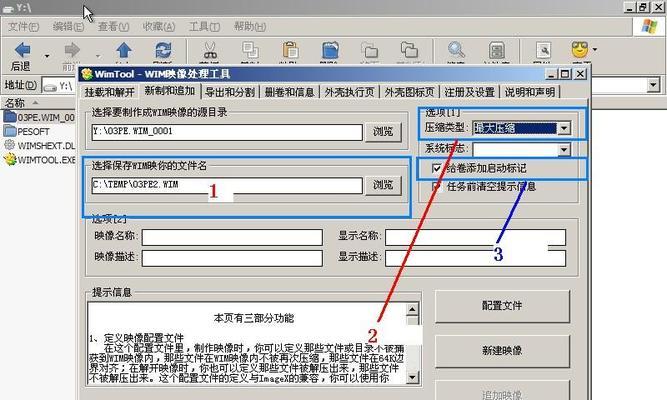Click the copy icon in explorer toolbar
This screenshot has width=667, height=400.
250,51
